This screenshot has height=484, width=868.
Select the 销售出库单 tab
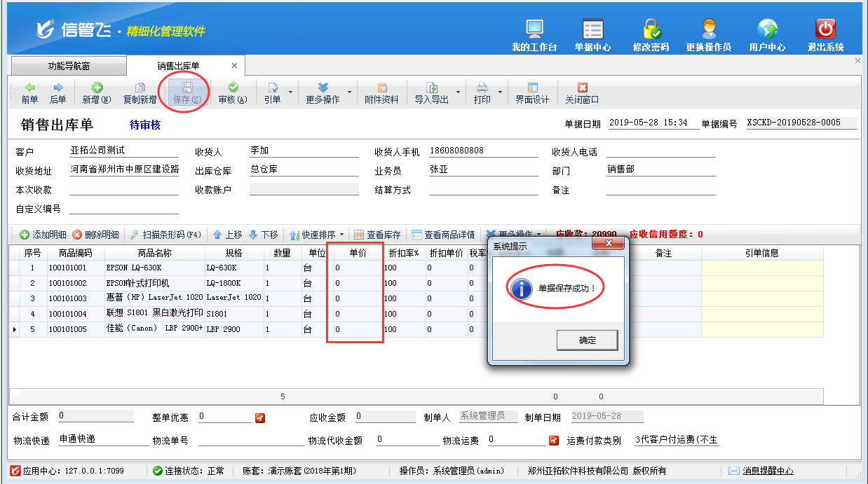(178, 66)
